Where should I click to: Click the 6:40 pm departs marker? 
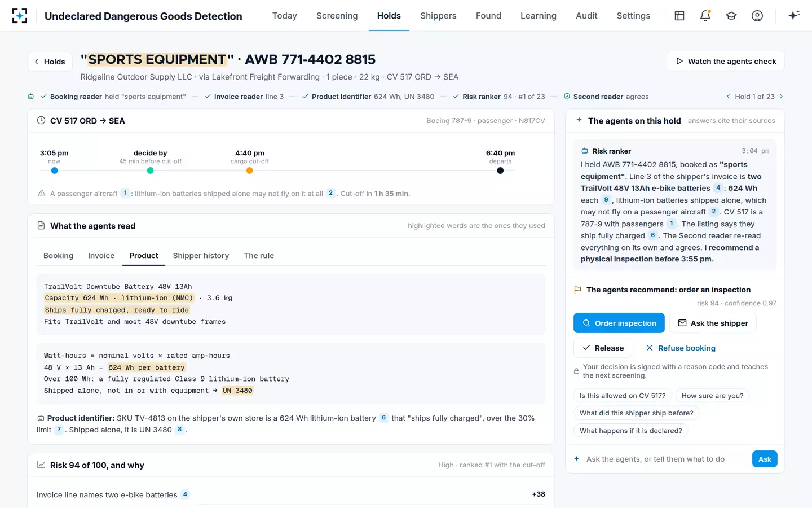click(500, 170)
